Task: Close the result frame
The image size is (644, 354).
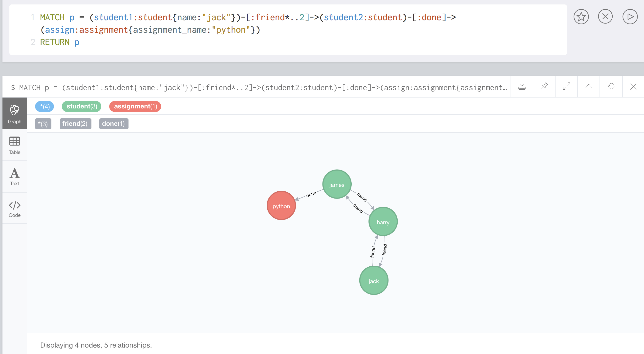Action: (633, 87)
